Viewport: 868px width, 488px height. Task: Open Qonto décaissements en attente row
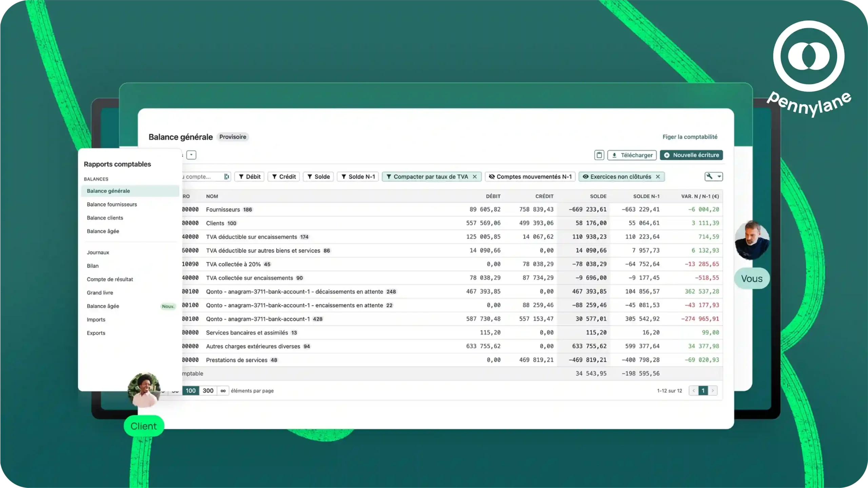[x=452, y=291]
